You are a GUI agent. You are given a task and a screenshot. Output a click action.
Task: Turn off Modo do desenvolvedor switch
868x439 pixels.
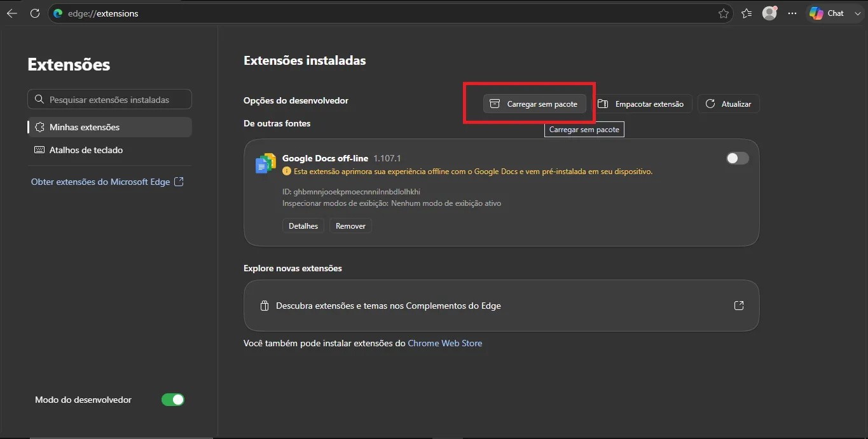[172, 400]
